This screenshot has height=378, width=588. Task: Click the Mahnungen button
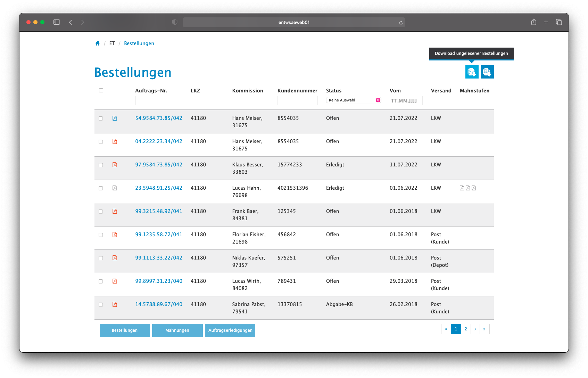click(x=177, y=330)
